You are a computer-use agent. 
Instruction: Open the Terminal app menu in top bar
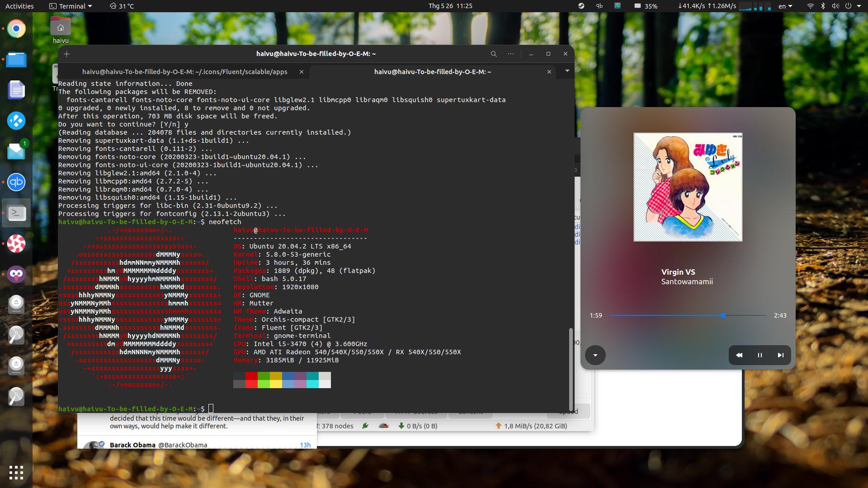(71, 6)
